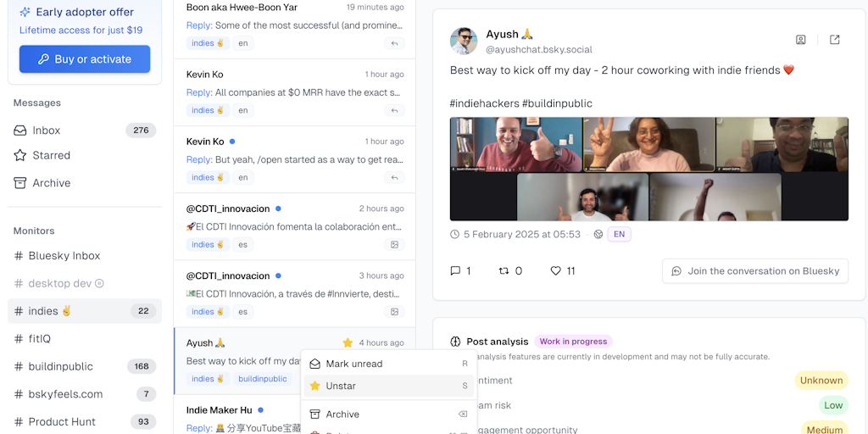Open CDTI_innovacion message from 2 hours ago
The width and height of the screenshot is (868, 434).
point(294,226)
